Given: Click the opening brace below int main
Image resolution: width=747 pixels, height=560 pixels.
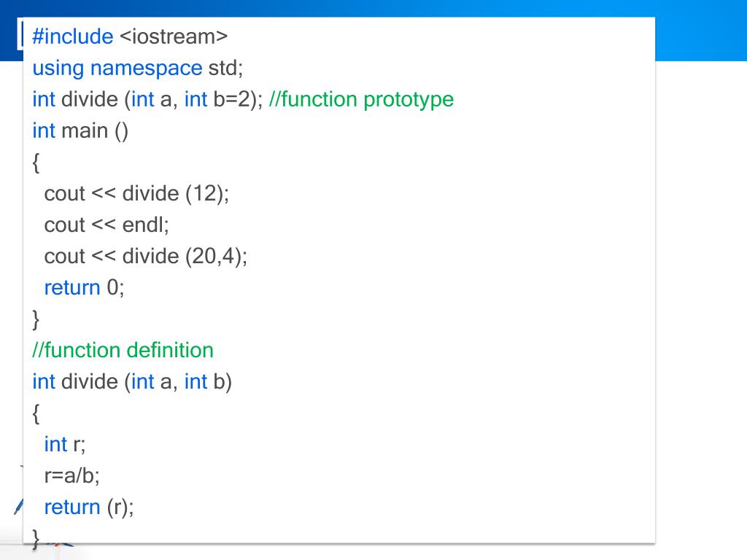Looking at the screenshot, I should coord(36,163).
